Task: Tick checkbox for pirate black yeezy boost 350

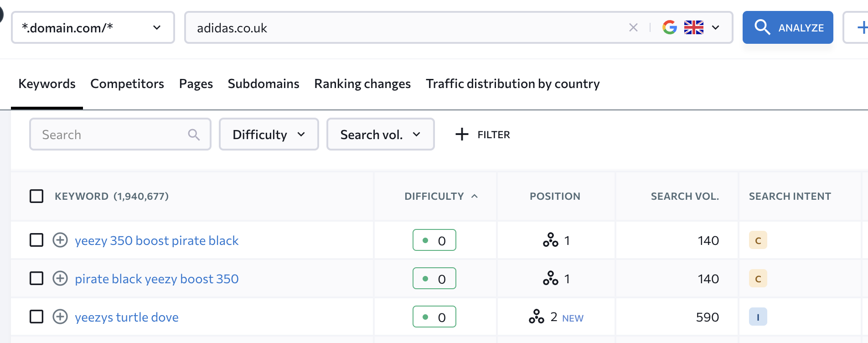Action: coord(36,278)
